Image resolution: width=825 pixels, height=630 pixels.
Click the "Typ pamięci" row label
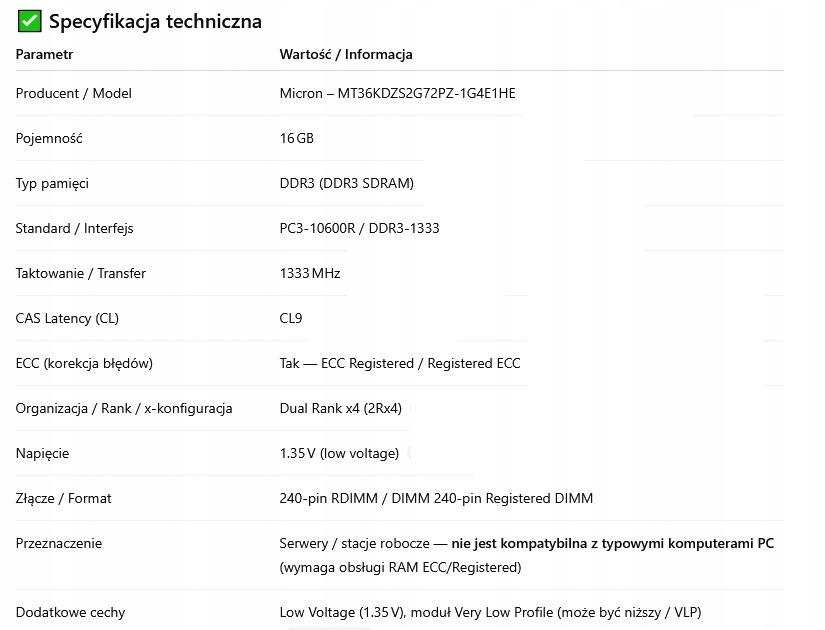[x=52, y=183]
